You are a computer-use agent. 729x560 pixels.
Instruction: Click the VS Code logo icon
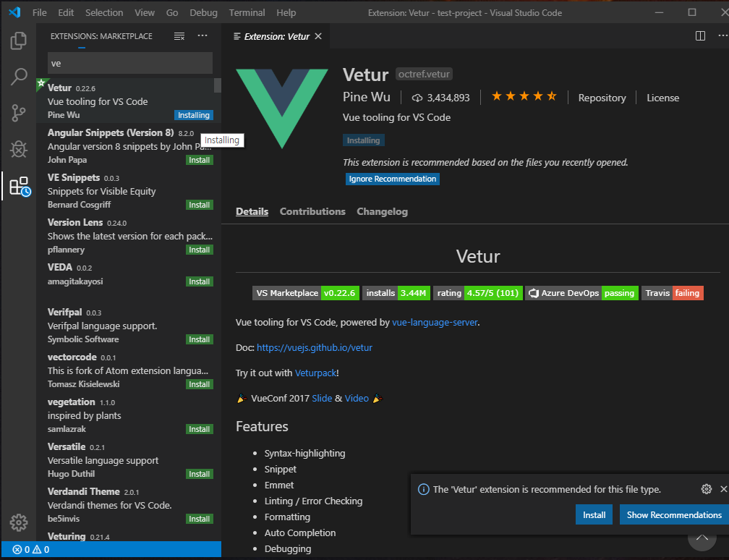point(14,12)
